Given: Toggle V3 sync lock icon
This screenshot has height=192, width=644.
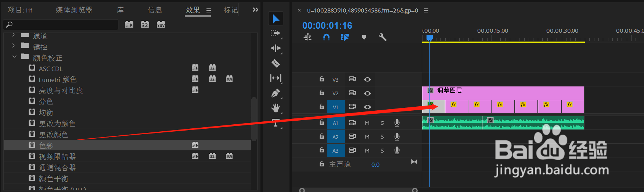Looking at the screenshot, I should 353,79.
